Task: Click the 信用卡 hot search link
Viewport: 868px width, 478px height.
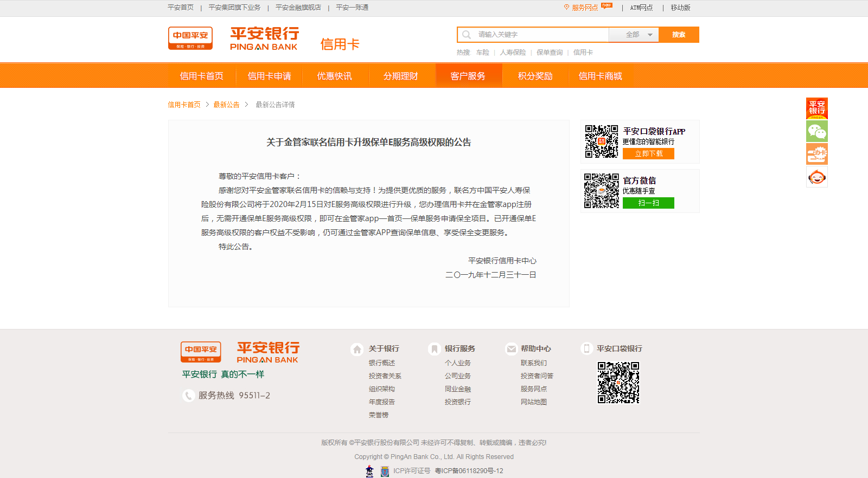Action: pyautogui.click(x=583, y=53)
